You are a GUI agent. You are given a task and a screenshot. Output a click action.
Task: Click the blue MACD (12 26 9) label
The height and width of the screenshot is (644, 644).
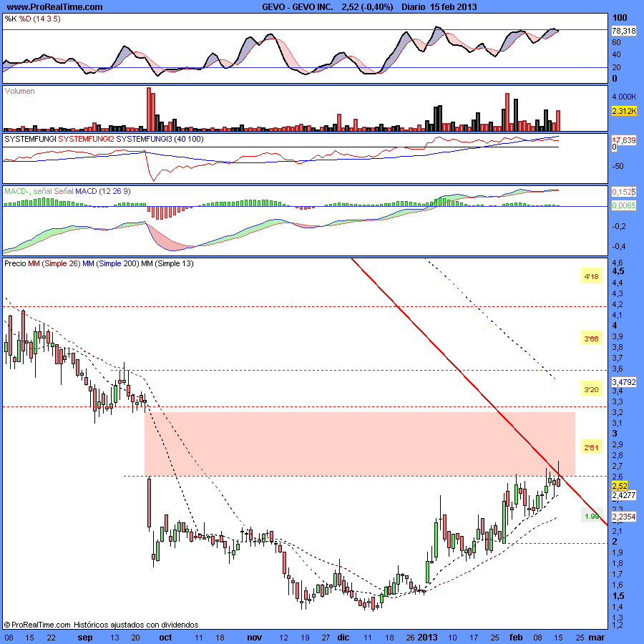(103, 191)
